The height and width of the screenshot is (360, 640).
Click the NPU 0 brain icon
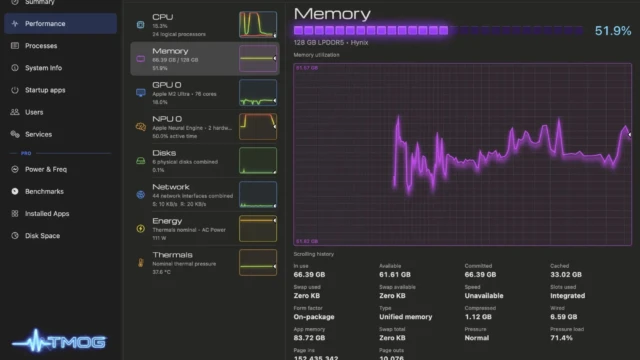pyautogui.click(x=140, y=127)
